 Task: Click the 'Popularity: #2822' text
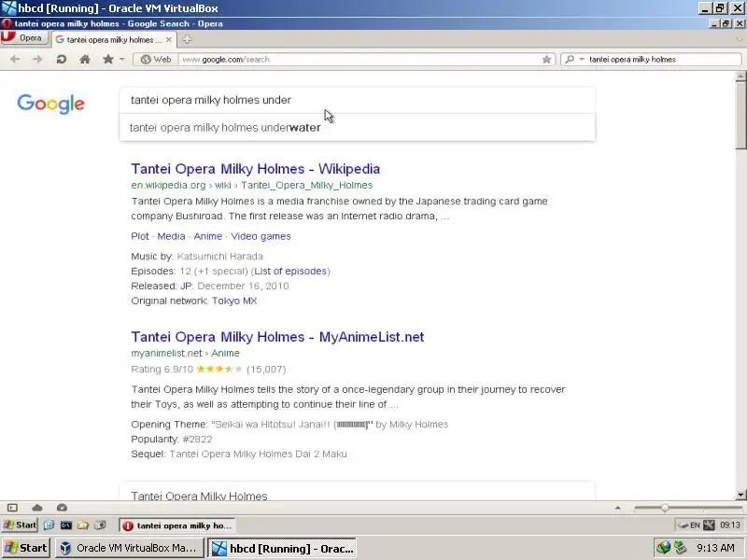tap(172, 439)
